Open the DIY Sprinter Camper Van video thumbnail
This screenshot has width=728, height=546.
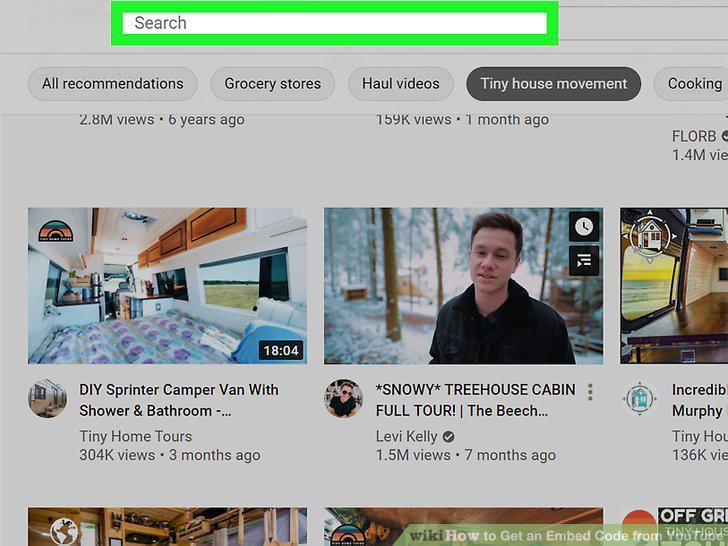click(x=167, y=286)
